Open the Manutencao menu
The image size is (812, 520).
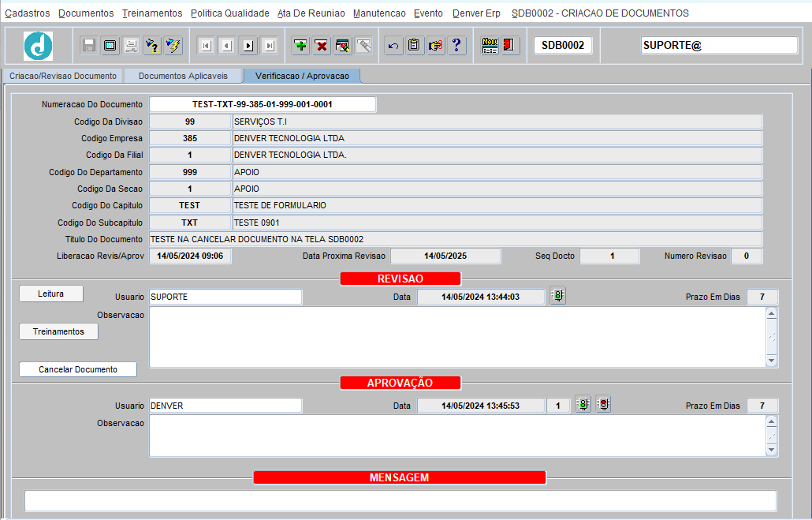pos(379,13)
